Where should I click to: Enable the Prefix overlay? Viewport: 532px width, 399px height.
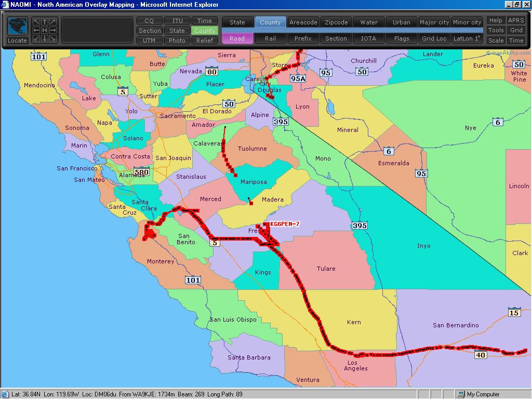[303, 38]
